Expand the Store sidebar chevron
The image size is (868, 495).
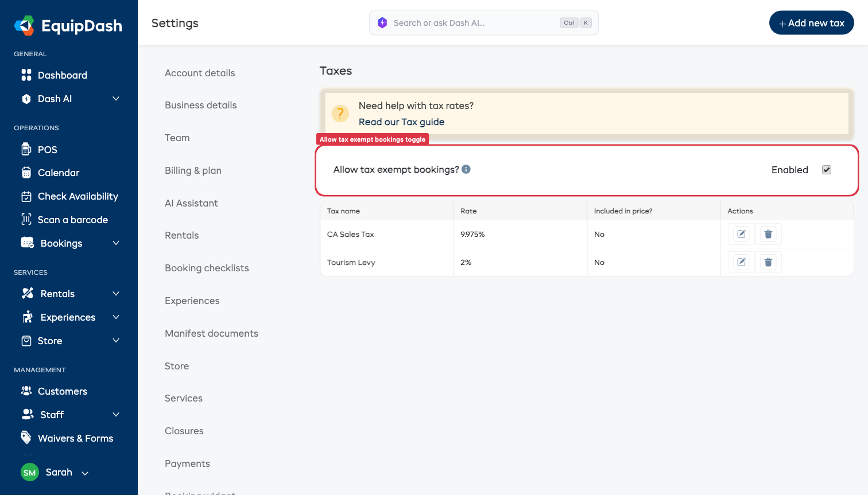(116, 341)
